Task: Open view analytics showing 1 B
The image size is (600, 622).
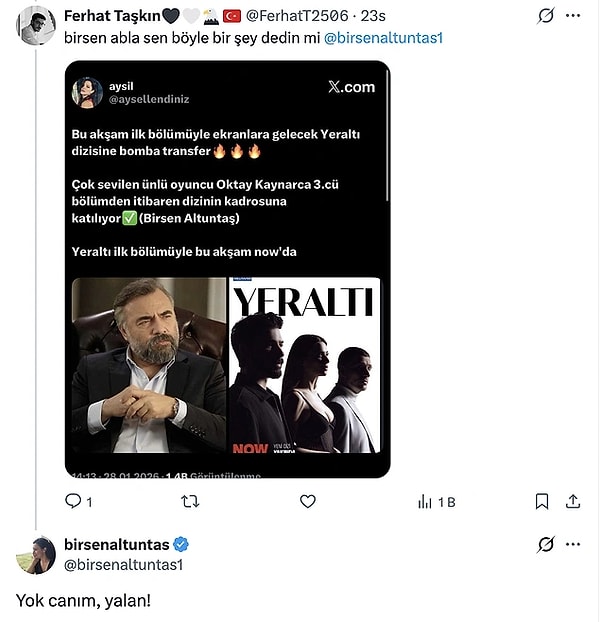Action: pos(436,501)
